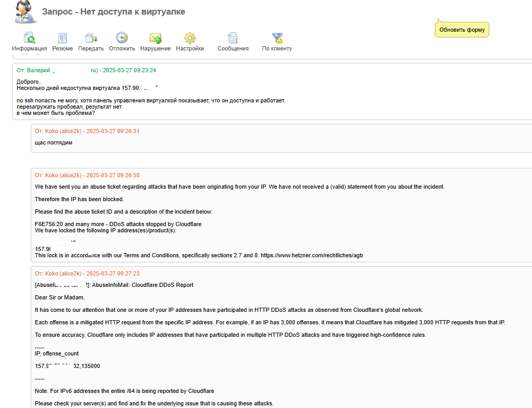This screenshot has height=408, width=532.
Task: Open the Настройки gear icon
Action: [190, 38]
